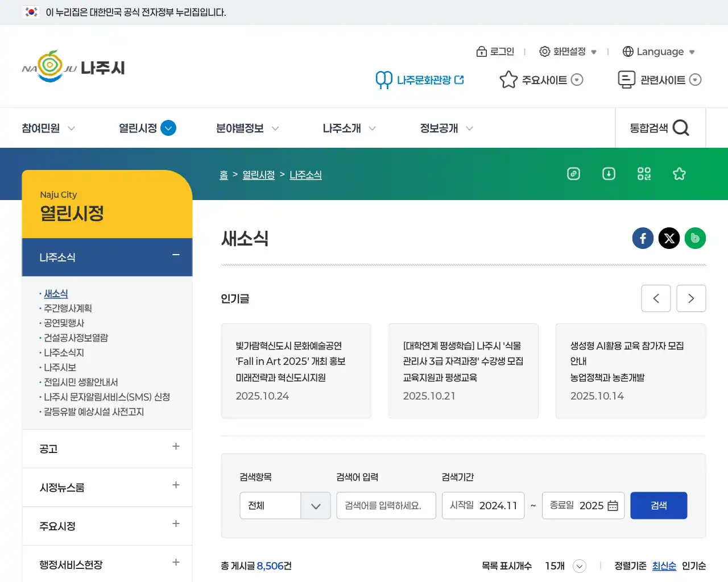Image resolution: width=728 pixels, height=582 pixels.
Task: Share via Naver Band icon
Action: pos(695,238)
